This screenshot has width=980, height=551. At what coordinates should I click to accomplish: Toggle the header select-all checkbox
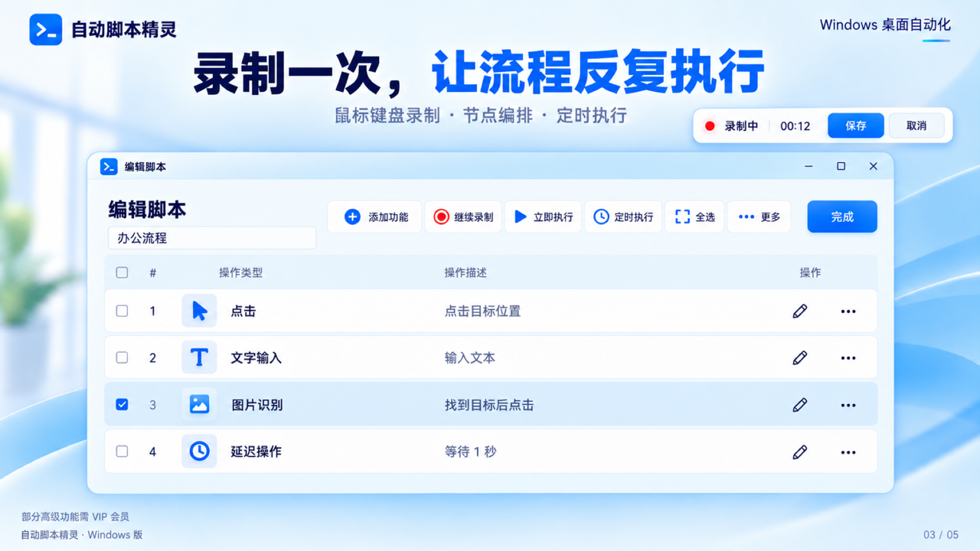(122, 272)
